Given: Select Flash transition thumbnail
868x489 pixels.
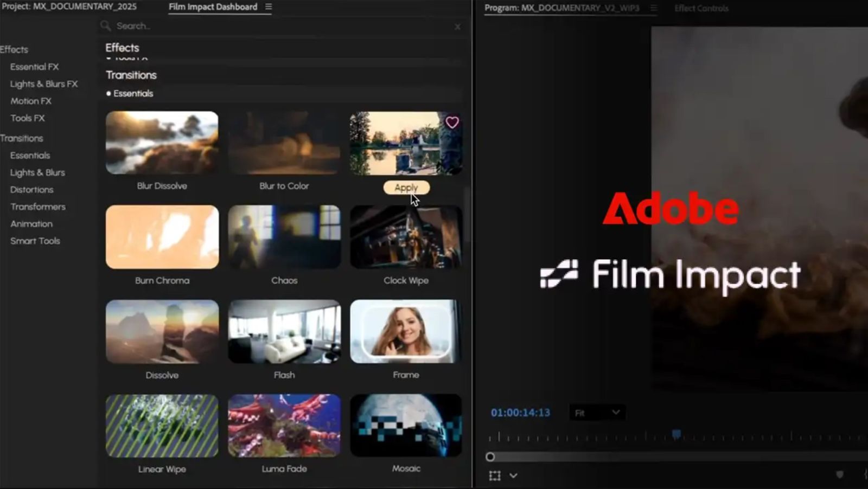Looking at the screenshot, I should click(284, 332).
